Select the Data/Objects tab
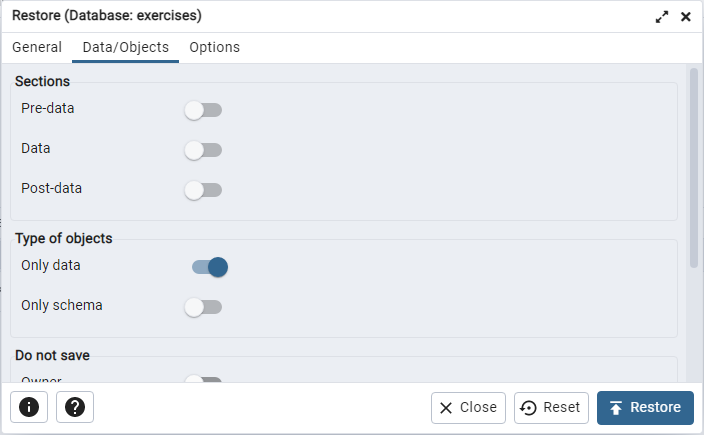 [x=125, y=47]
